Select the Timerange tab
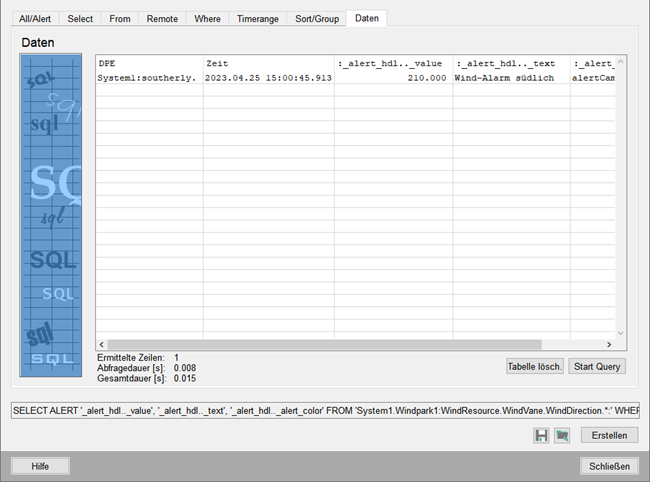 point(257,18)
